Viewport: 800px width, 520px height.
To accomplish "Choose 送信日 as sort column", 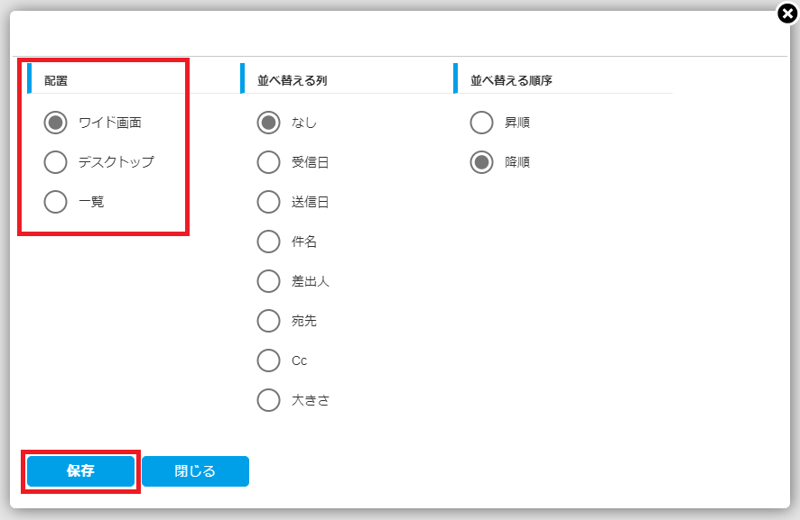I will coord(268,202).
